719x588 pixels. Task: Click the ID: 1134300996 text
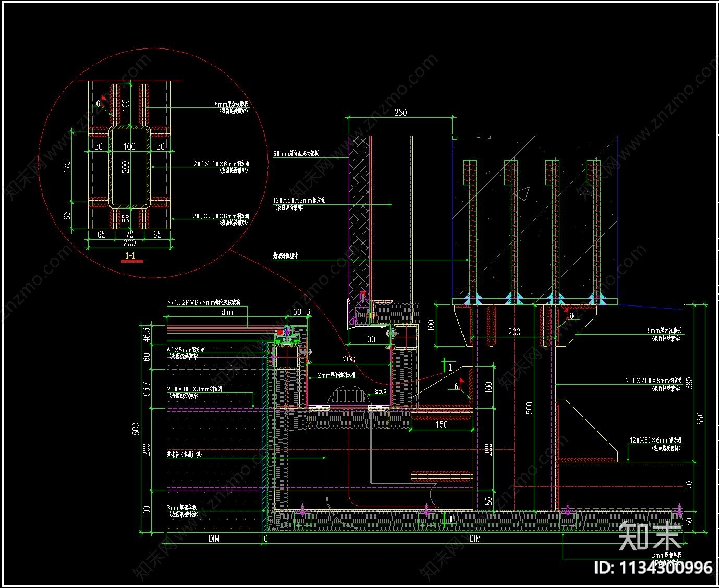tap(653, 568)
